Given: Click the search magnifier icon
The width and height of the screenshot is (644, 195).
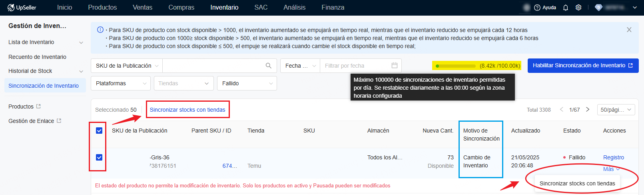Looking at the screenshot, I should 269,66.
